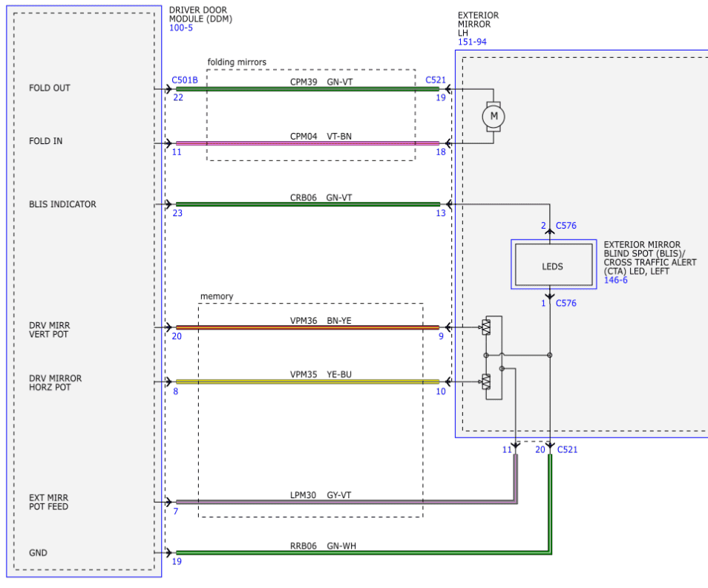708x588 pixels.
Task: Click the LPM30 GY-VT wire label
Action: click(321, 495)
